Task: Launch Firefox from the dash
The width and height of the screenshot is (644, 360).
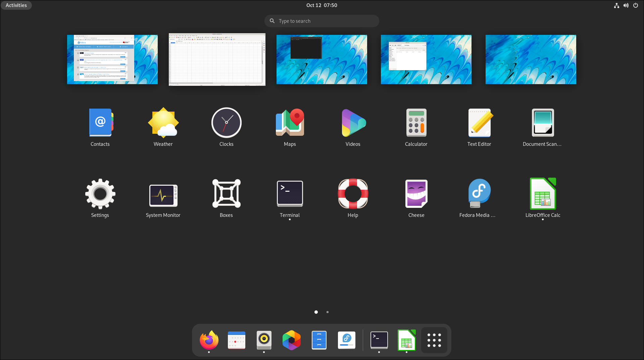Action: [209, 340]
